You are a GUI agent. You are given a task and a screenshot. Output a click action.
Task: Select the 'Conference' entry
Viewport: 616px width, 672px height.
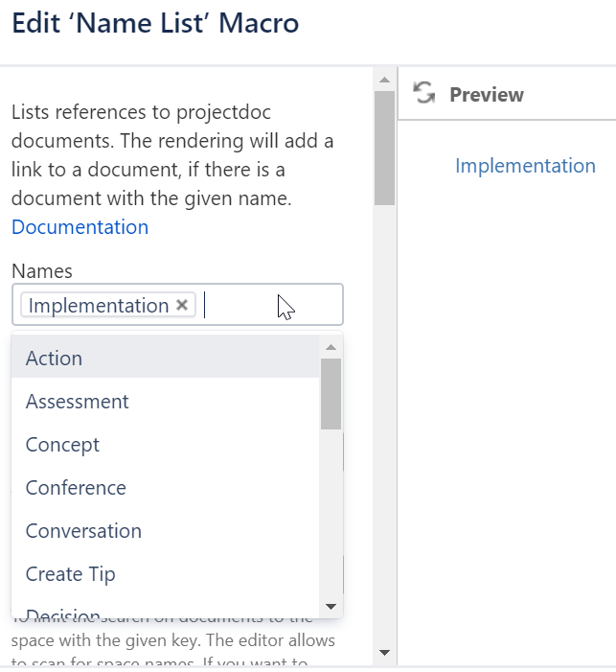(x=76, y=487)
